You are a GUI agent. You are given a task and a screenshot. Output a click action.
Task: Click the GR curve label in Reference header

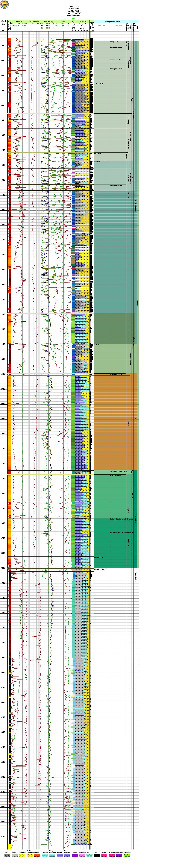click(x=18, y=24)
